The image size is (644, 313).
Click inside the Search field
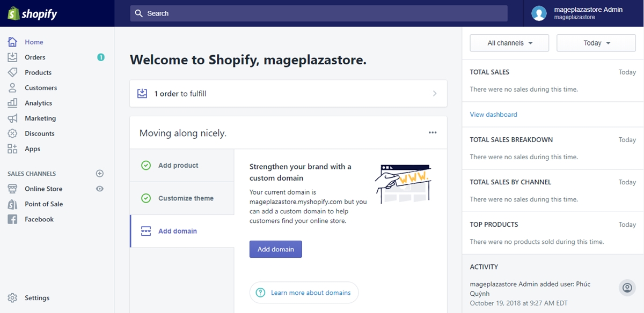click(319, 13)
